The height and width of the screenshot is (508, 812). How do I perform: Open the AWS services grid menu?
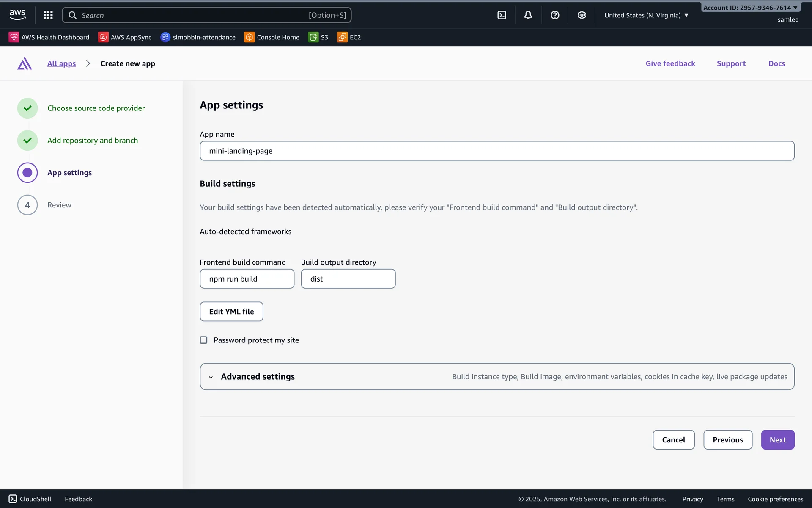pyautogui.click(x=48, y=15)
